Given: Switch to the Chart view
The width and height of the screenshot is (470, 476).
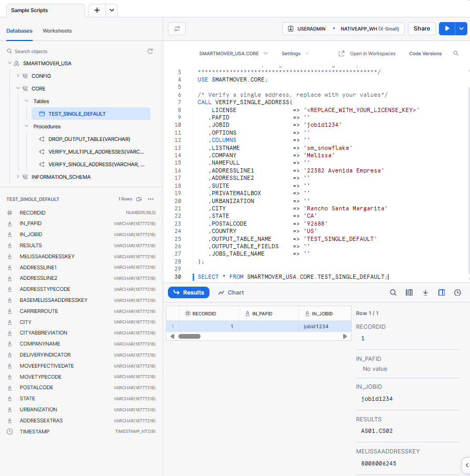Looking at the screenshot, I should [231, 292].
